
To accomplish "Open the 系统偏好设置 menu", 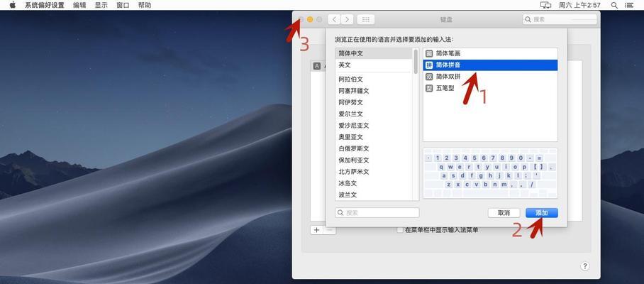I will pos(45,6).
